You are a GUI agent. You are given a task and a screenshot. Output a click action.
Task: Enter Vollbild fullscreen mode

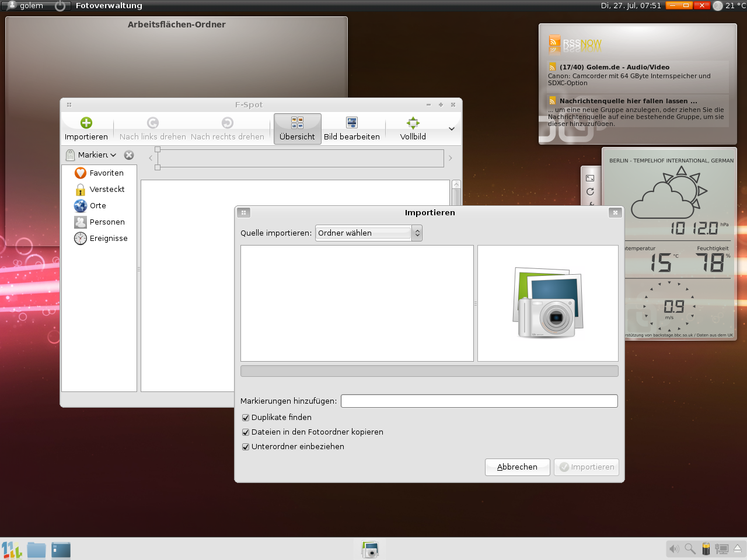click(x=413, y=128)
